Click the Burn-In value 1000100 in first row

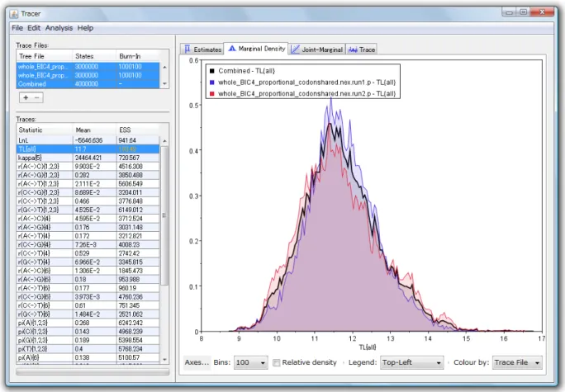pos(130,67)
